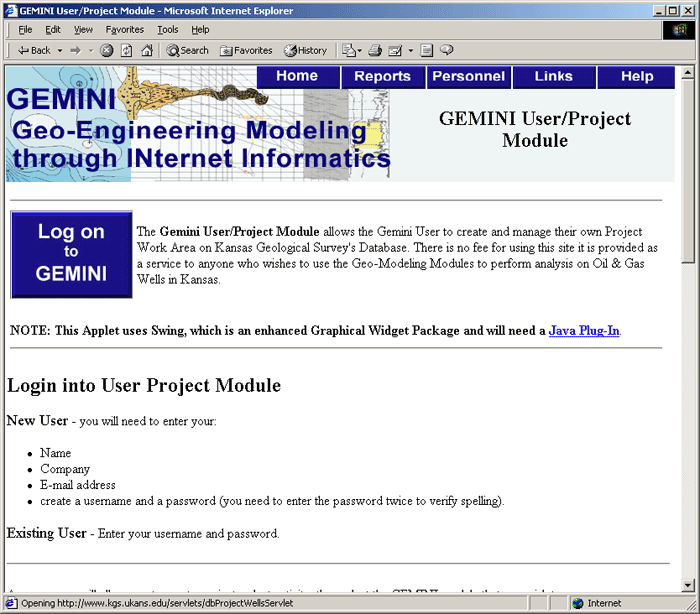Click the 'E-mail address' bullet item
700x614 pixels.
tap(78, 485)
